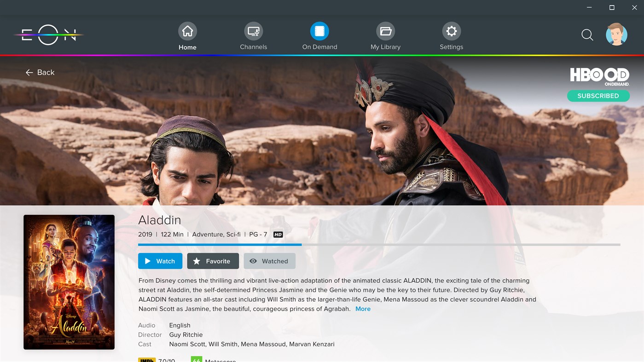644x362 pixels.
Task: Navigate to the Home screen
Action: coord(187,34)
